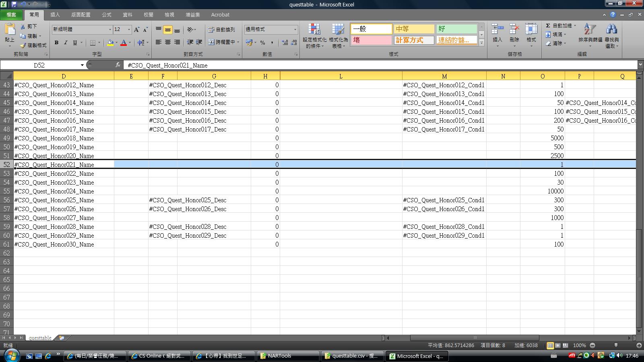The height and width of the screenshot is (362, 644).
Task: Toggle bold formatting
Action: pos(56,42)
